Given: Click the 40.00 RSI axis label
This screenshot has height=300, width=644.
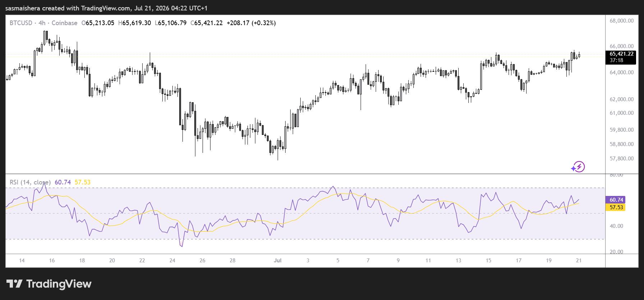Looking at the screenshot, I should pos(616,226).
